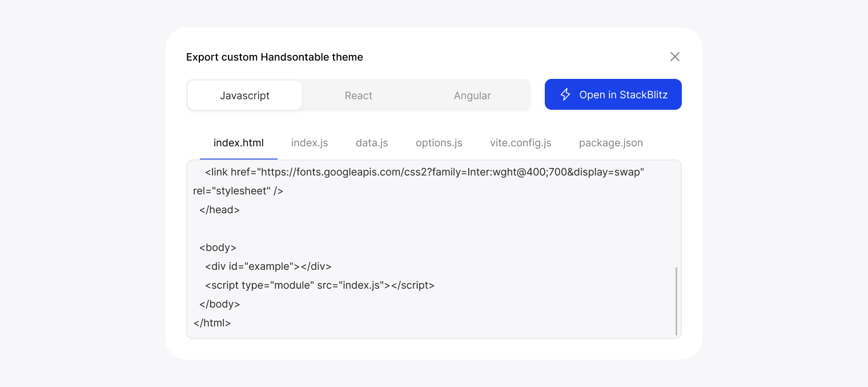Click the div id="example" code line
This screenshot has height=387, width=868.
[268, 266]
